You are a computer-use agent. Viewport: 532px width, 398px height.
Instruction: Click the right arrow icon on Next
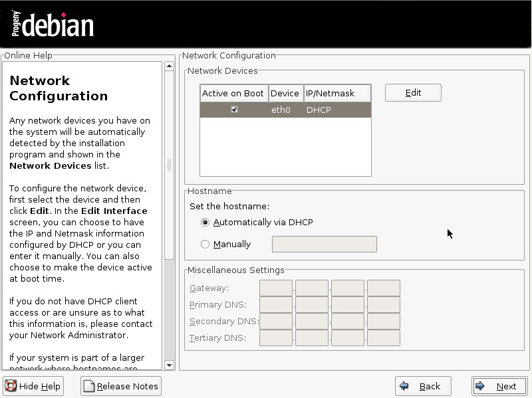tap(481, 386)
